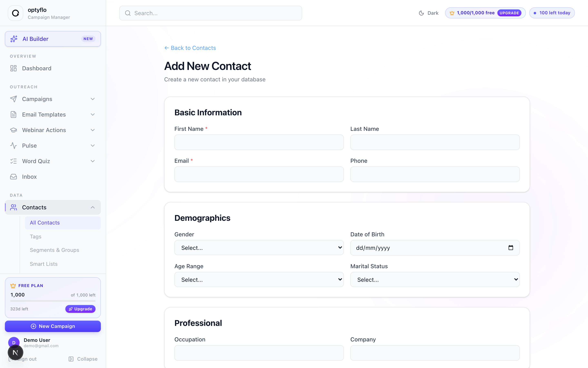
Task: Click the Webinar Actions graduation cap icon
Action: [14, 130]
